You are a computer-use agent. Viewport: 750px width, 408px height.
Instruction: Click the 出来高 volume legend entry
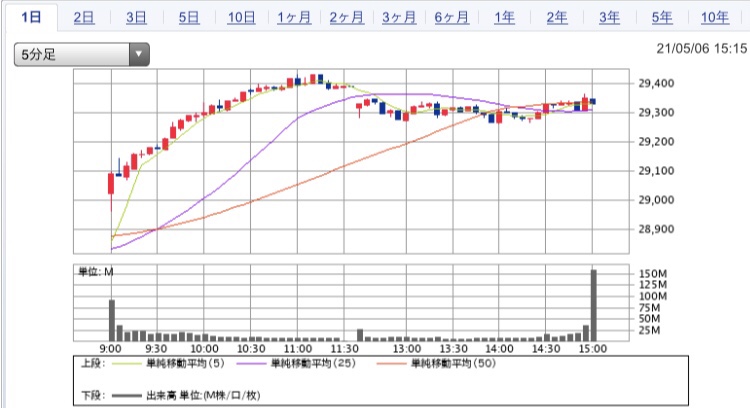point(203,396)
